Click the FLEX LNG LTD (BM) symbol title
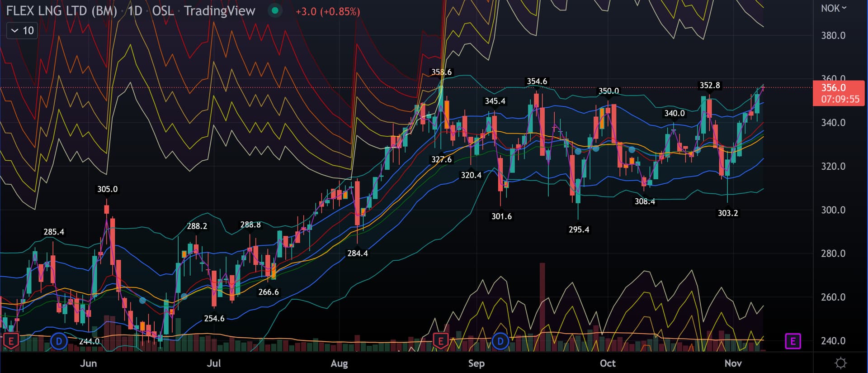This screenshot has width=868, height=373. pos(61,11)
